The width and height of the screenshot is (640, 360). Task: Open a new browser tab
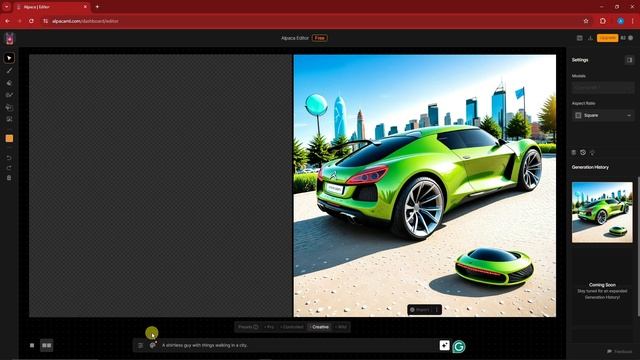(97, 7)
